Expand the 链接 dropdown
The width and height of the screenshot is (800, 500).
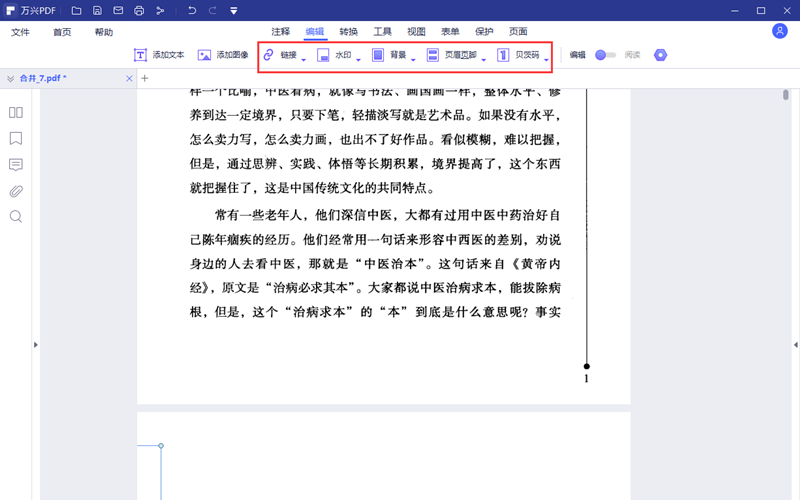coord(303,60)
